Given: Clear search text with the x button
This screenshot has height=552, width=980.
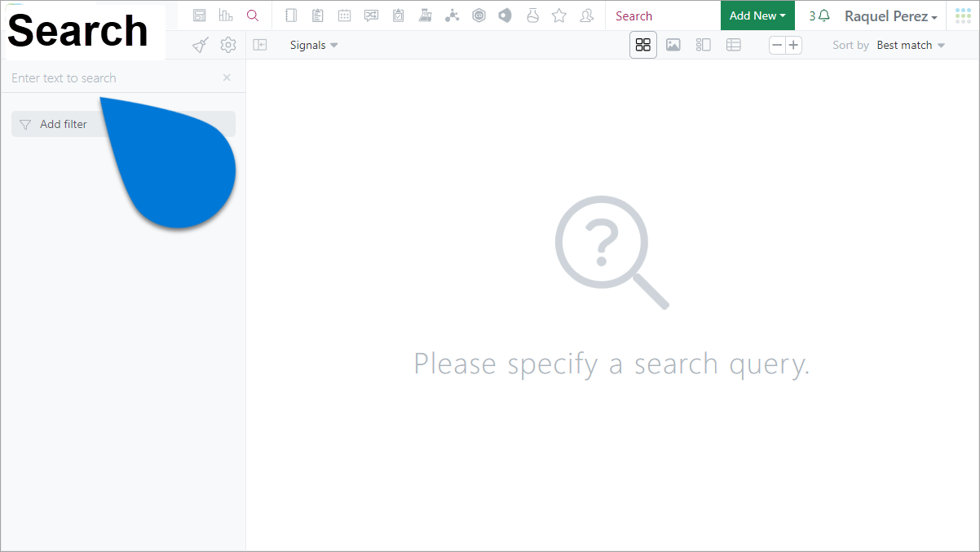Looking at the screenshot, I should 227,77.
